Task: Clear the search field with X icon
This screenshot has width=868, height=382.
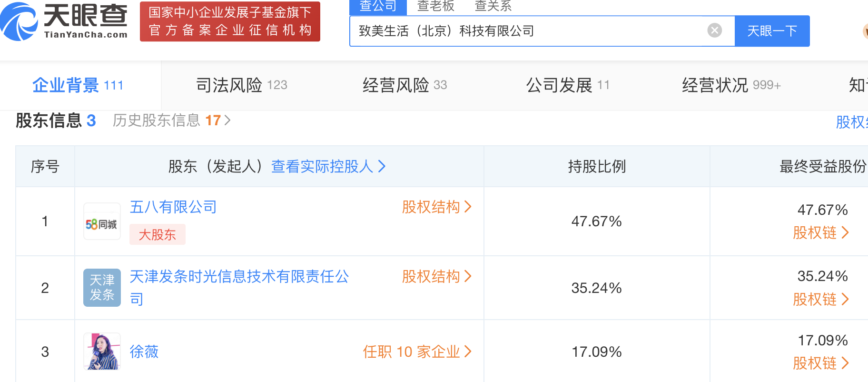Action: coord(714,30)
